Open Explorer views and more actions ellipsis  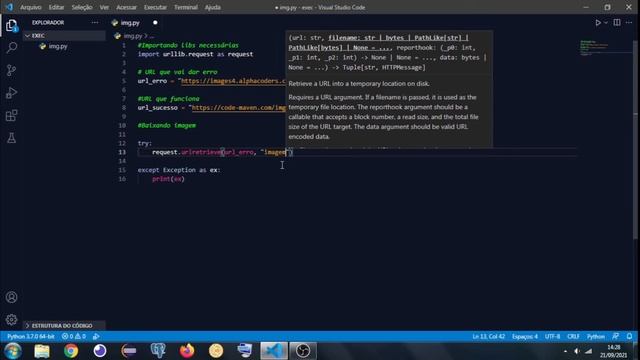[95, 22]
